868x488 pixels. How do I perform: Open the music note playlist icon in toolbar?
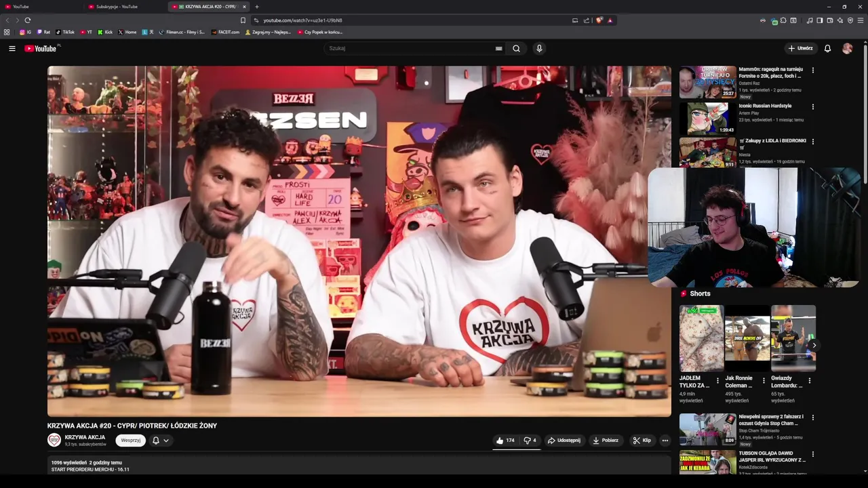(810, 20)
